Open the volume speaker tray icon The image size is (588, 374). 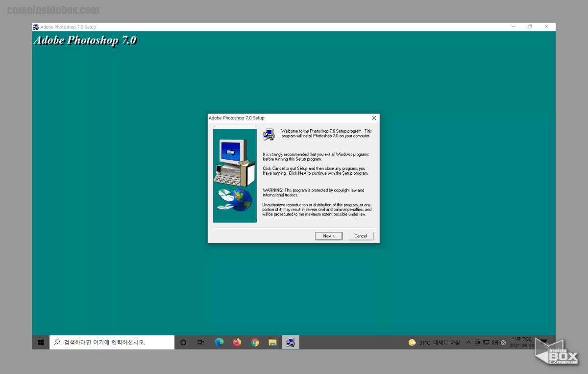(494, 343)
